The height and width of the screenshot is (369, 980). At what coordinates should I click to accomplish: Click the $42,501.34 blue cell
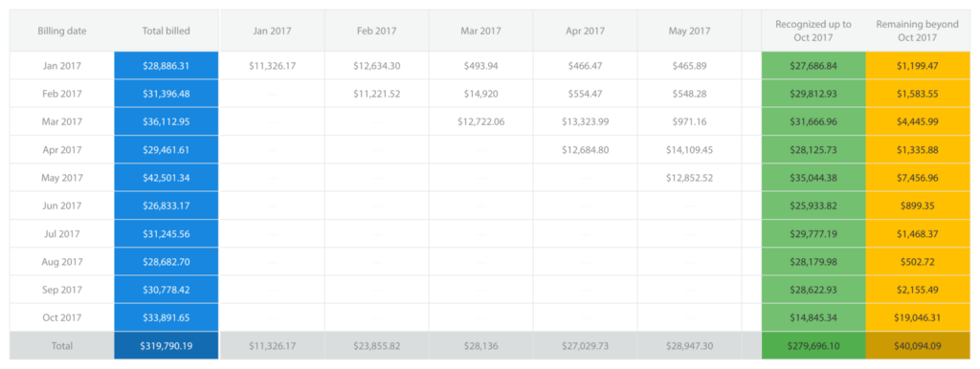[167, 177]
